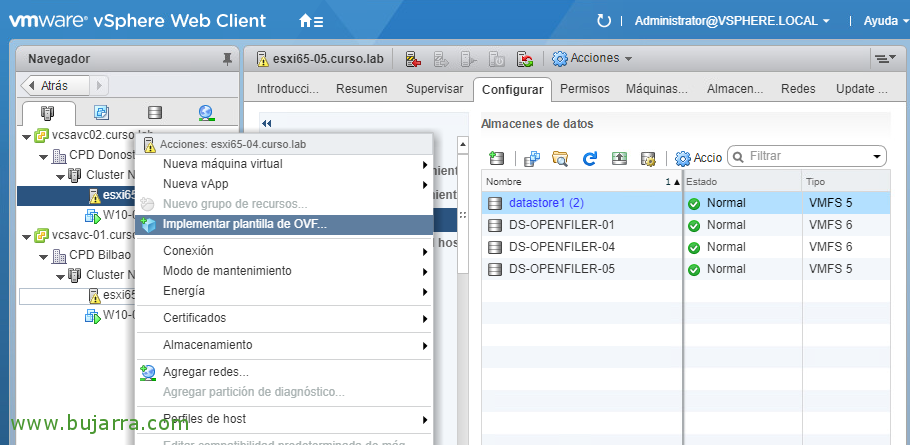The image size is (910, 445).
Task: Click inside the Filtrar search field
Action: pos(807,156)
